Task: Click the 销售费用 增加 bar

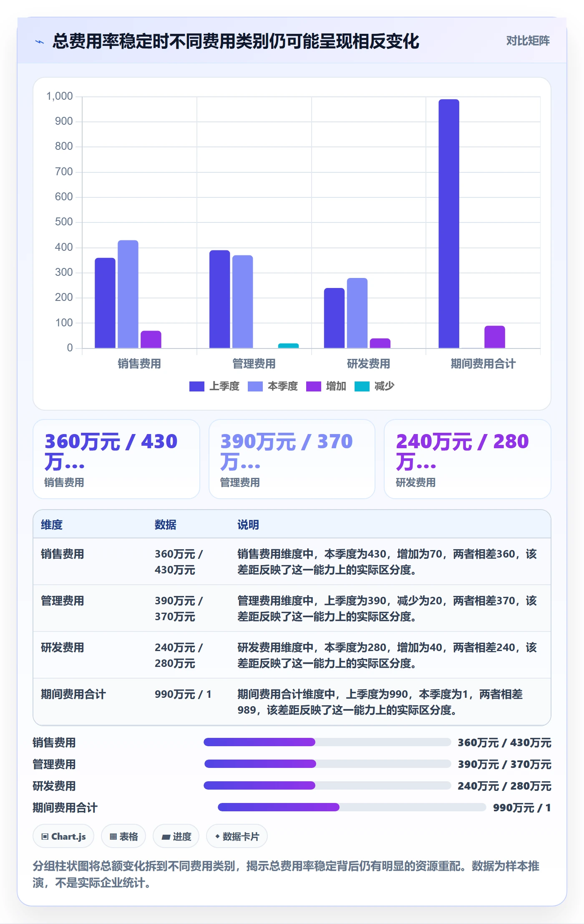Action: click(151, 339)
